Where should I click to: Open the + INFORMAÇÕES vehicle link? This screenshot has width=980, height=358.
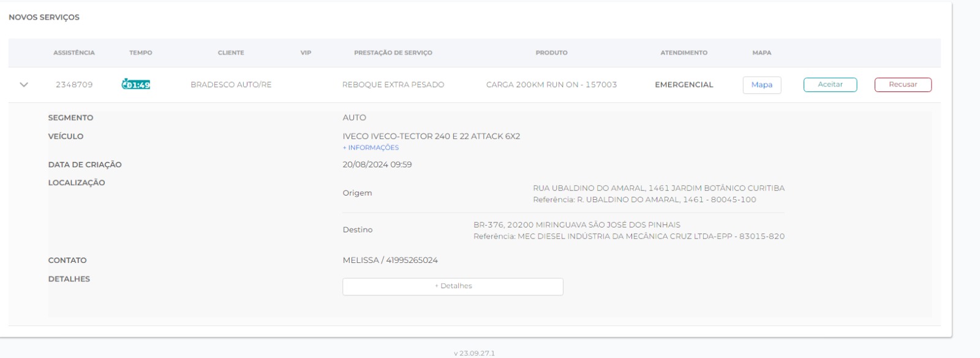pos(371,148)
